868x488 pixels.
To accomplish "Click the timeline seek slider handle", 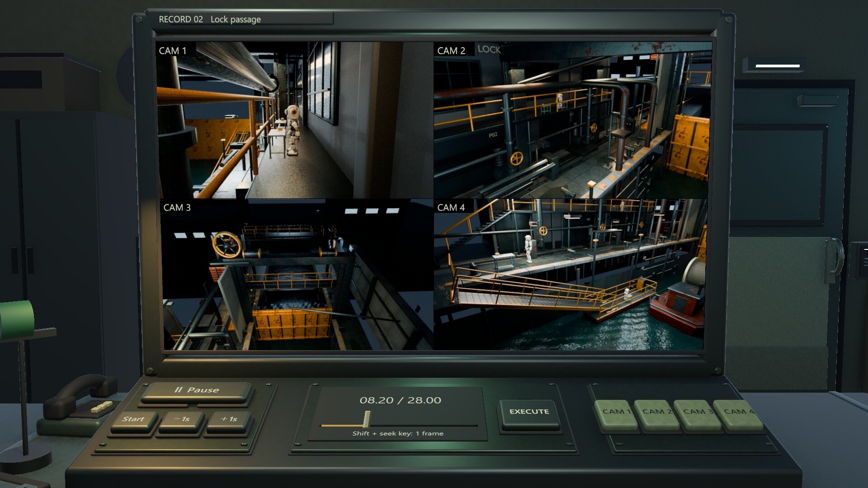I will 367,419.
